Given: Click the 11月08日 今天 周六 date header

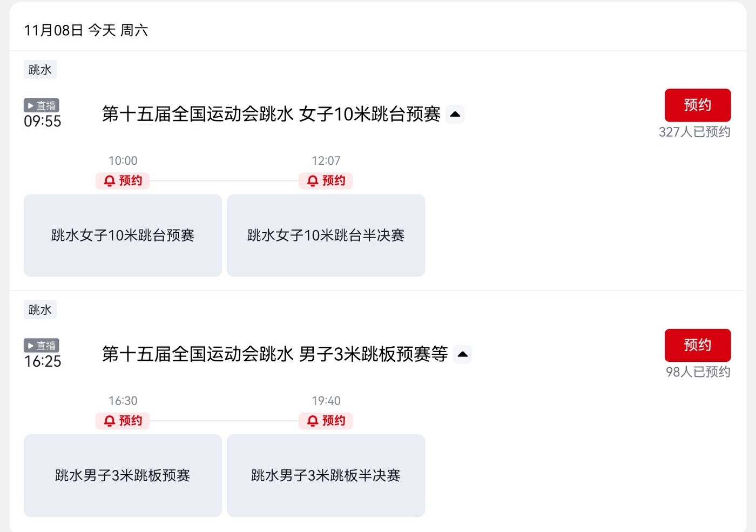Looking at the screenshot, I should (x=86, y=30).
